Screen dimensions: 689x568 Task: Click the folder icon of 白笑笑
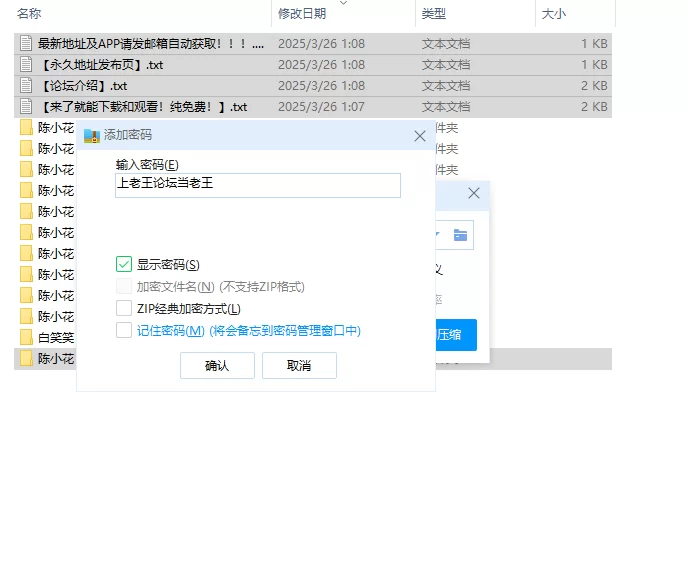coord(26,337)
